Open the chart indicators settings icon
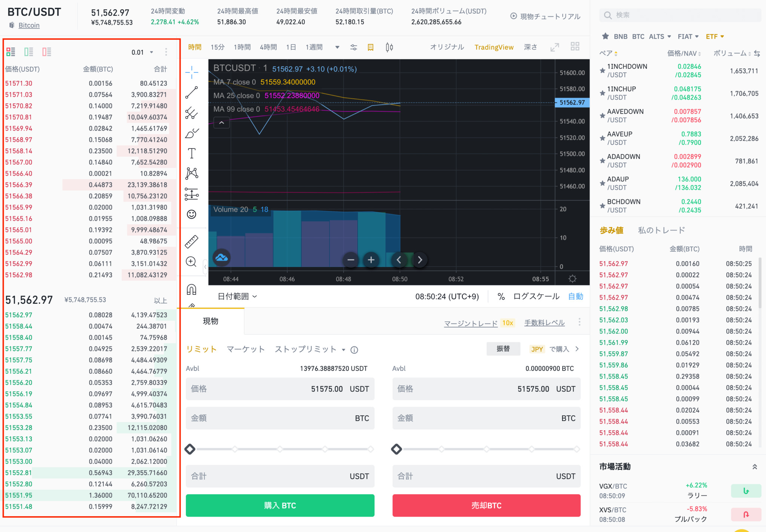Image resolution: width=766 pixels, height=532 pixels. (353, 48)
